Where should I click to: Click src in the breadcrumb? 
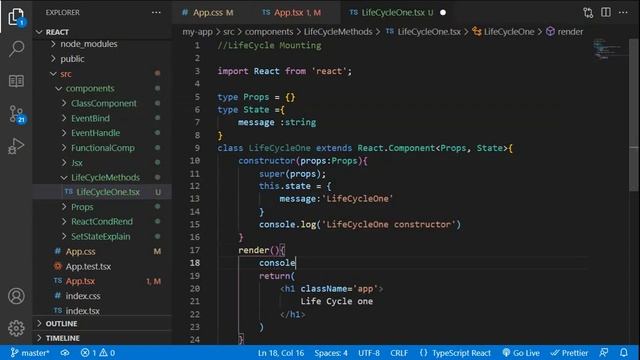[229, 32]
